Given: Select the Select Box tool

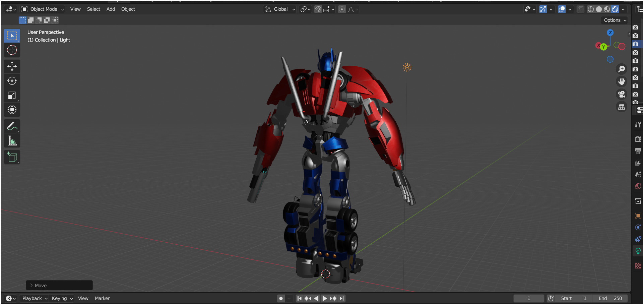Looking at the screenshot, I should pos(12,36).
